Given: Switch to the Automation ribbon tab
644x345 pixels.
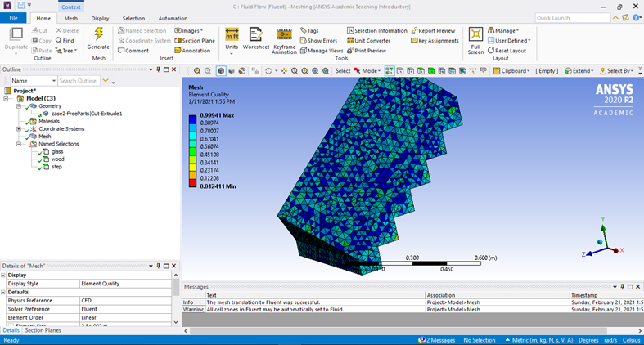Looking at the screenshot, I should click(x=173, y=19).
